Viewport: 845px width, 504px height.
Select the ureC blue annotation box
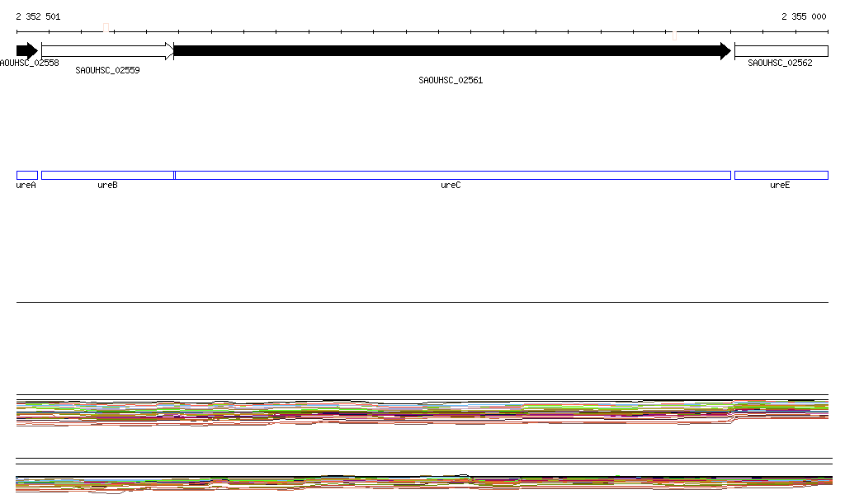[x=453, y=175]
